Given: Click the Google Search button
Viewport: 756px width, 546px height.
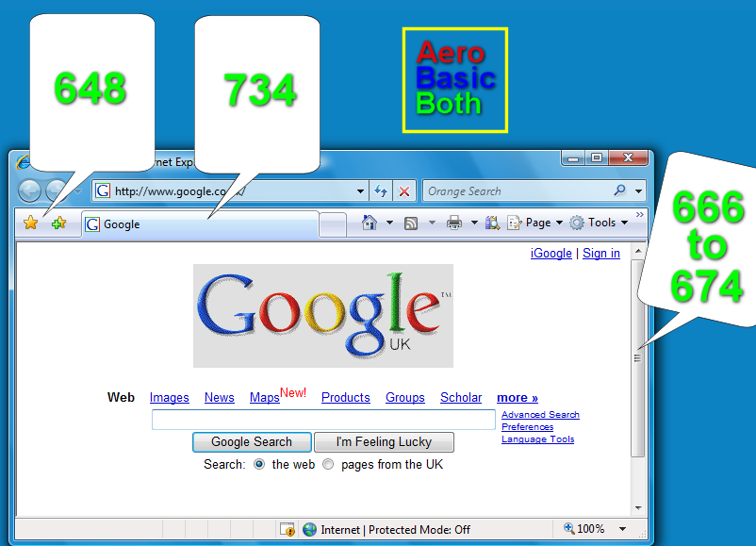Looking at the screenshot, I should [x=252, y=442].
